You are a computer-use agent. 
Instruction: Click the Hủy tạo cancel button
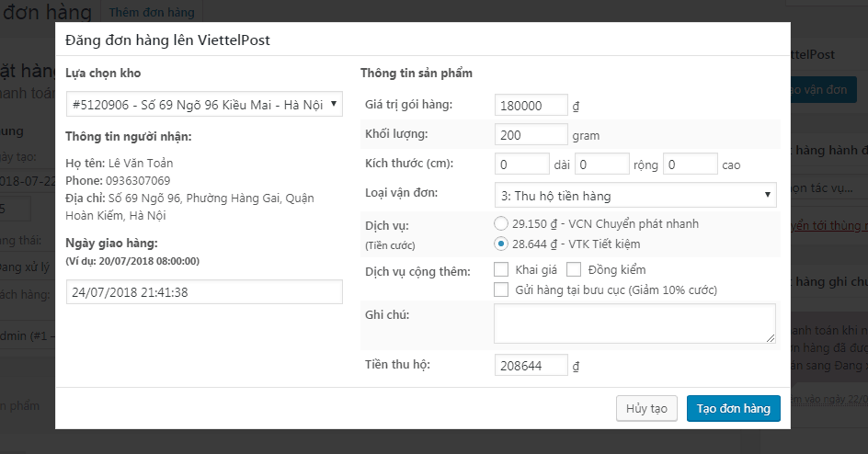[646, 408]
